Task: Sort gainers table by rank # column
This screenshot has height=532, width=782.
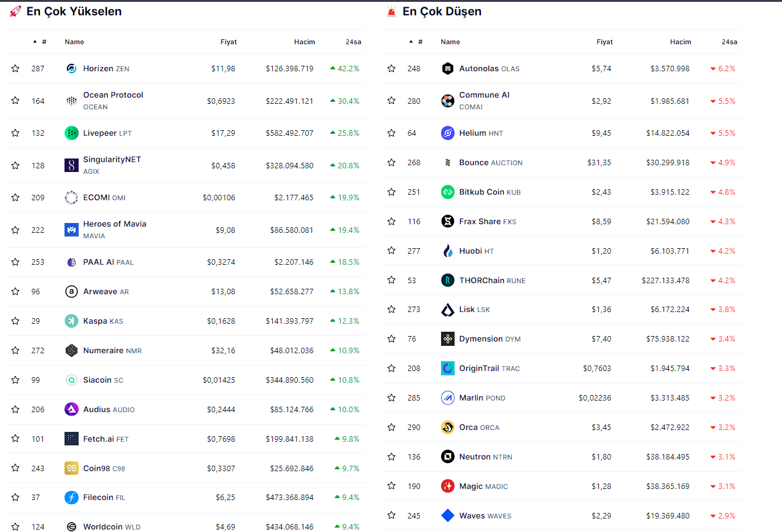Action: click(x=43, y=42)
